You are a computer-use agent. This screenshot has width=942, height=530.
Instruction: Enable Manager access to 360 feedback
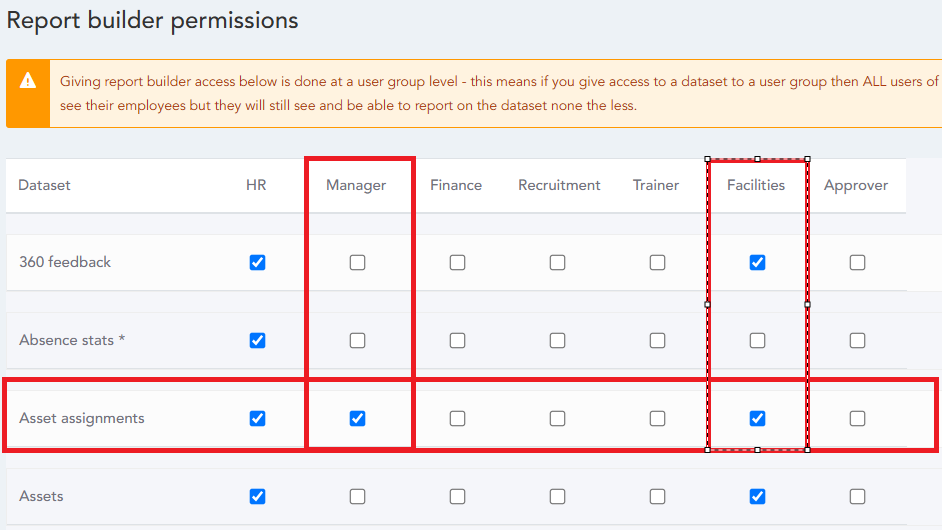[357, 263]
